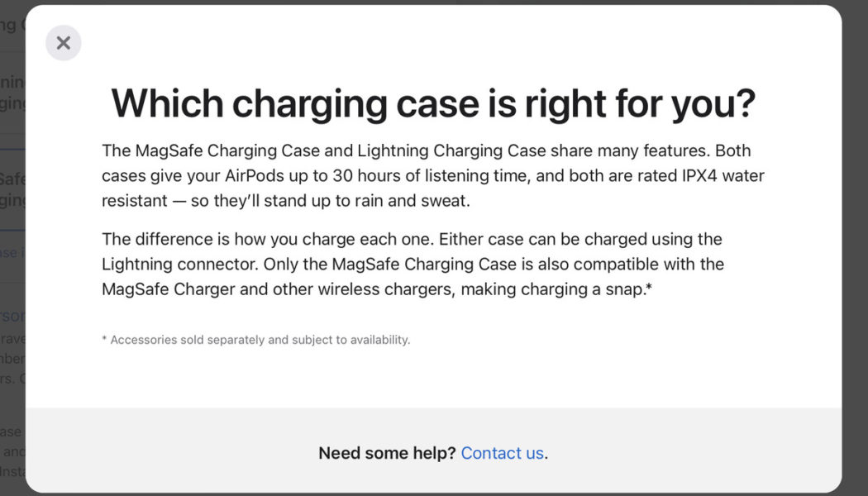Click the accessories footnote text

click(x=255, y=339)
